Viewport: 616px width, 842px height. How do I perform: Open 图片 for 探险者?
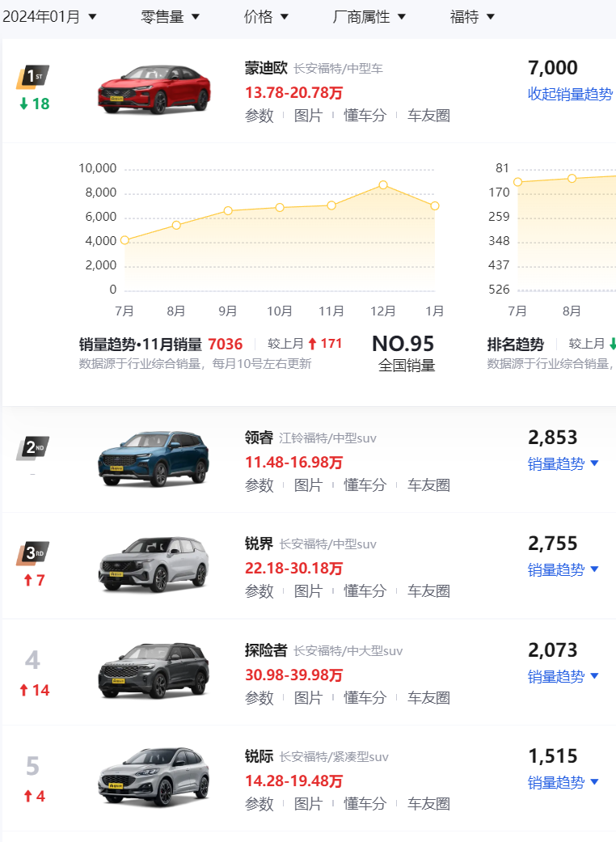(308, 697)
